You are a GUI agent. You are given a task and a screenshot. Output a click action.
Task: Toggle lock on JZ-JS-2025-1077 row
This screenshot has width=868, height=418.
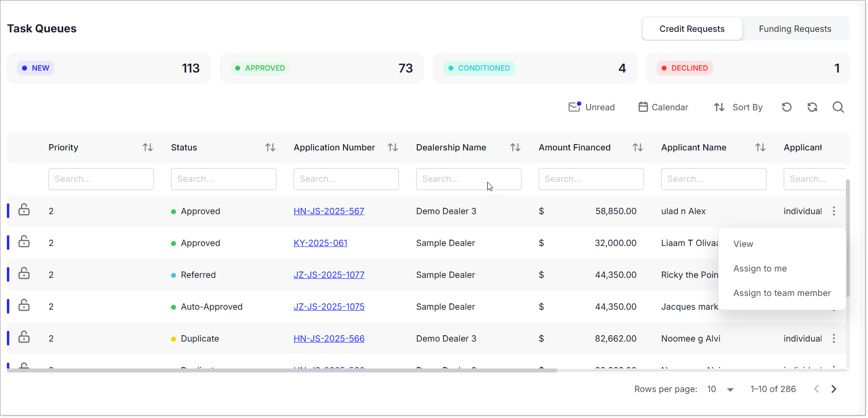coord(24,274)
